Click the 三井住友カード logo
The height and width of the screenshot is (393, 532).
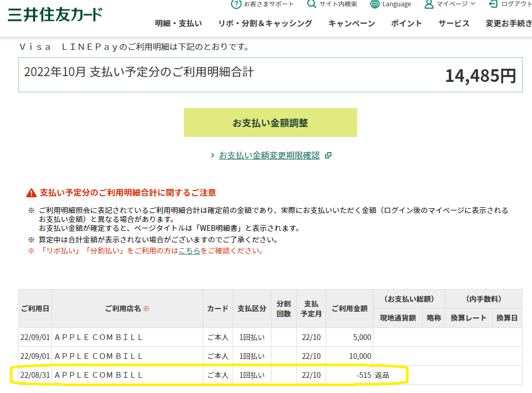coord(55,14)
